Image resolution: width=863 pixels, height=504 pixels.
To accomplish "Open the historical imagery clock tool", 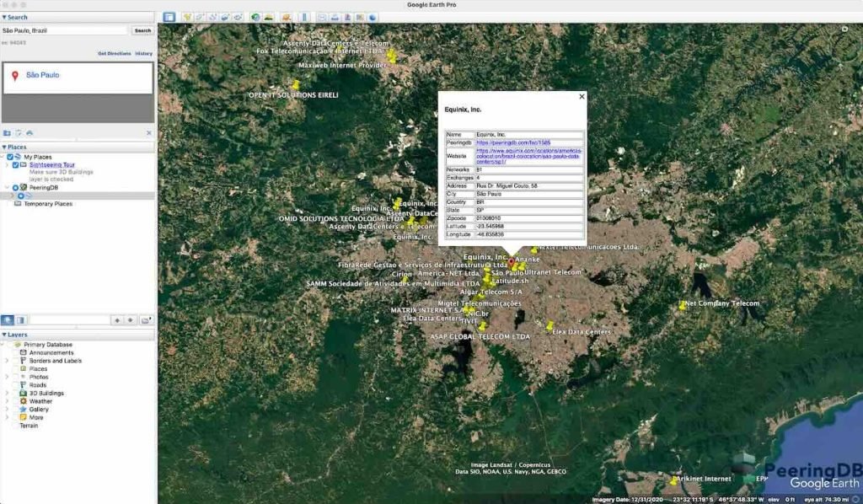I will click(255, 17).
